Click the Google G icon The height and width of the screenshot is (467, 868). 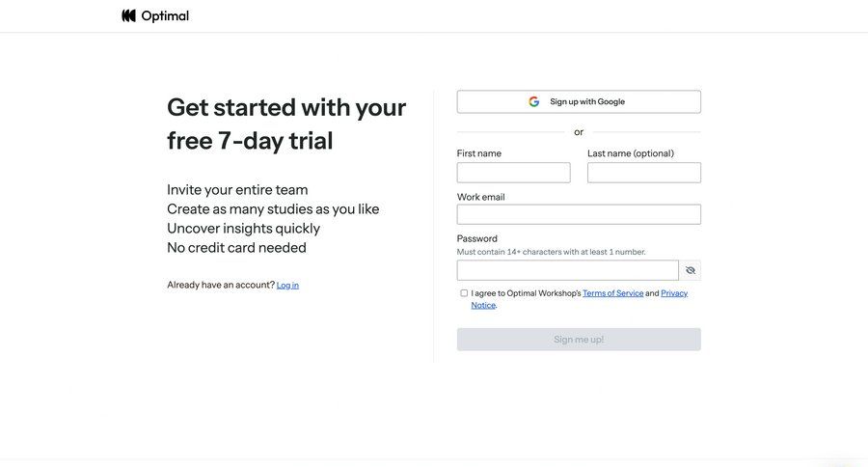(x=534, y=101)
